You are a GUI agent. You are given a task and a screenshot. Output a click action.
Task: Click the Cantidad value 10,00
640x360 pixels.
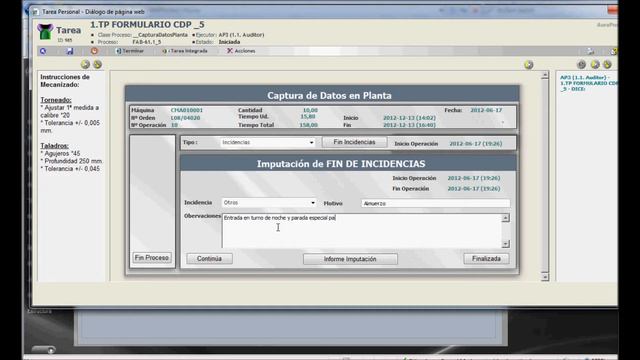click(x=310, y=110)
